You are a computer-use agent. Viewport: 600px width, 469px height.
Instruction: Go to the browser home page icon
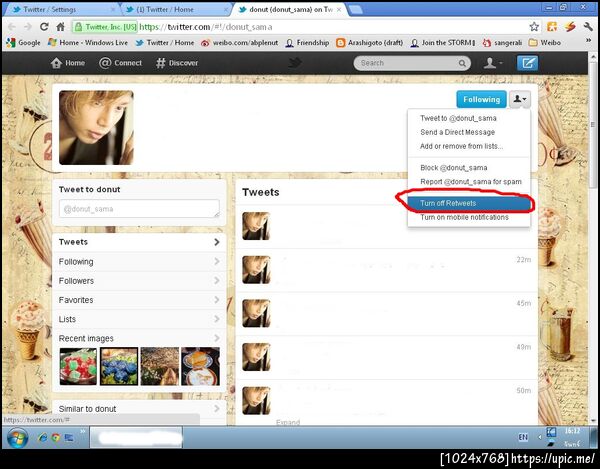60,26
